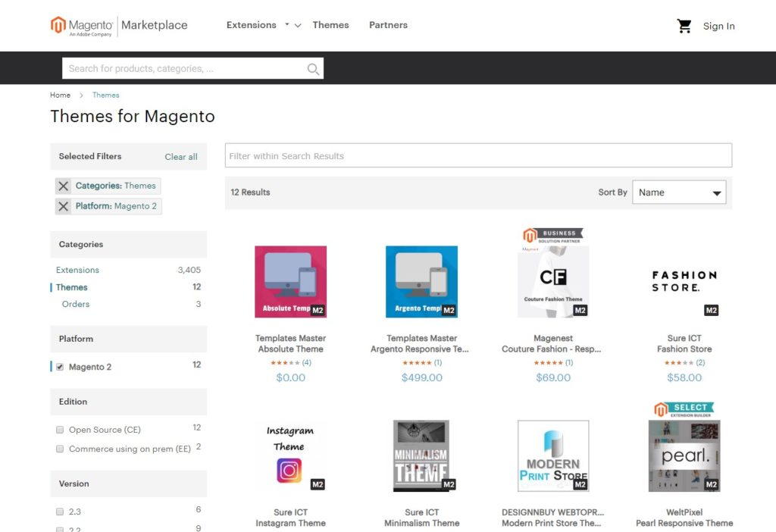Select the Orders subcategory
Viewport: 776px width, 532px height.
coord(76,304)
